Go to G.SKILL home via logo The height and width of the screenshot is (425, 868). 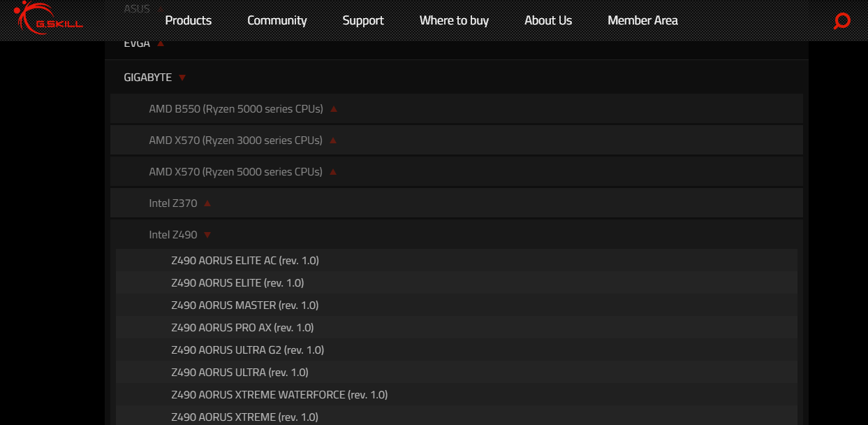click(x=49, y=18)
